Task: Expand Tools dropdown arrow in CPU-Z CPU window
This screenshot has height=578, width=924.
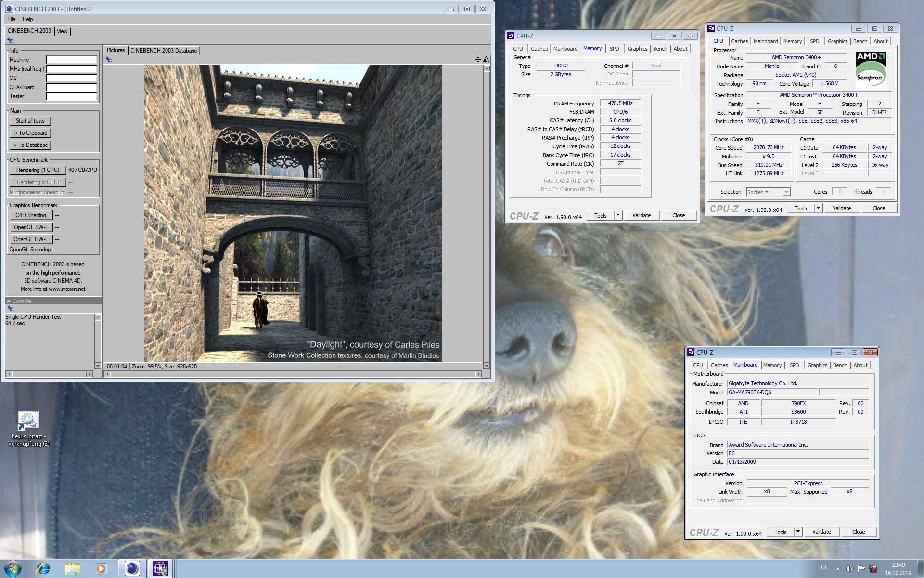Action: (x=818, y=208)
